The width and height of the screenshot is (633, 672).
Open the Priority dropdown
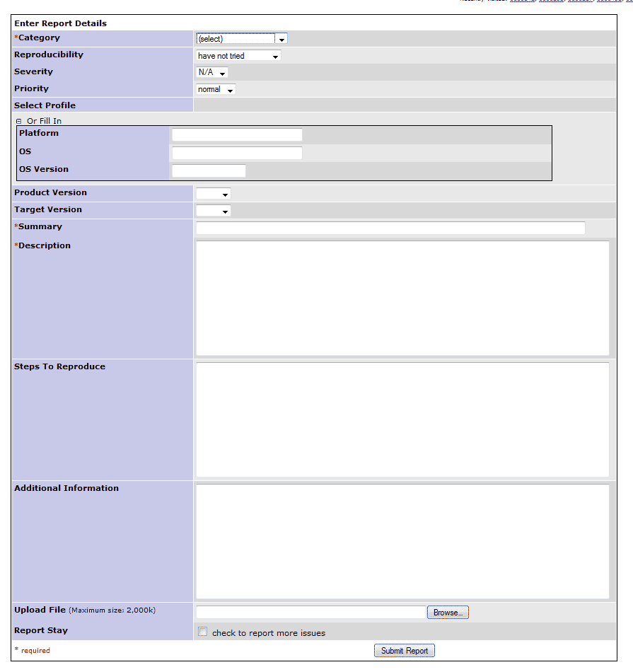[x=216, y=89]
